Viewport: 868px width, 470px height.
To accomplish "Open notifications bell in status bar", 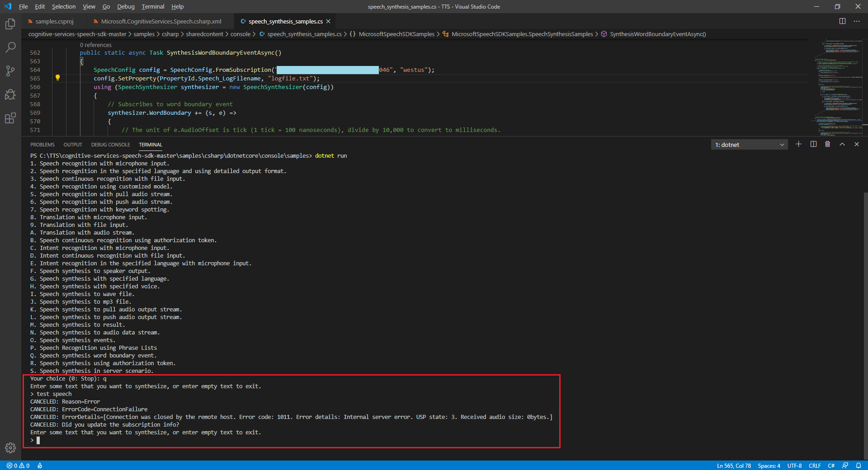I will [x=859, y=465].
